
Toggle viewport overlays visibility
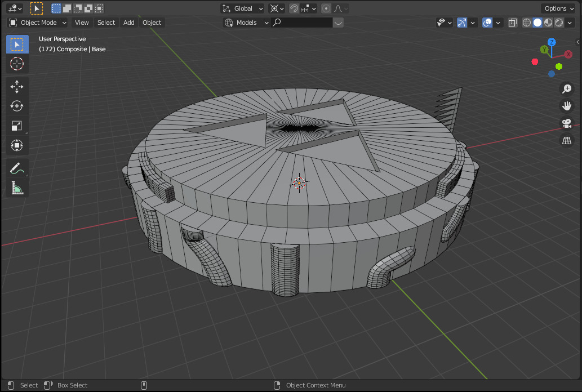click(x=487, y=23)
